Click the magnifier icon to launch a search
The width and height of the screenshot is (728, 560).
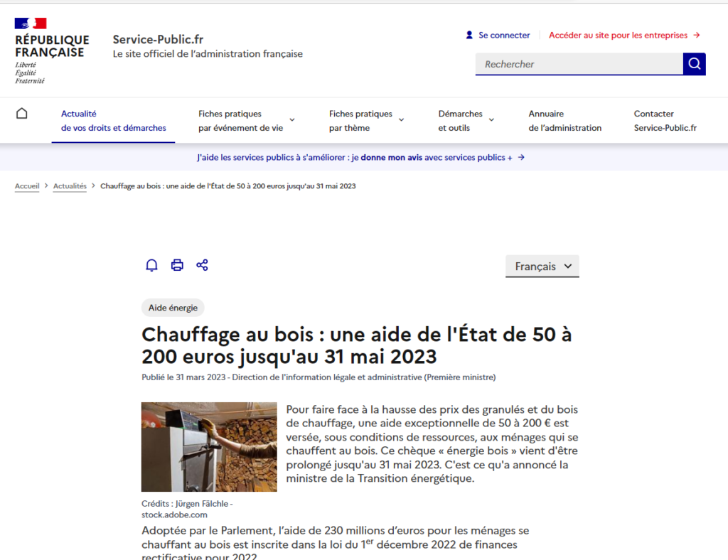[693, 63]
